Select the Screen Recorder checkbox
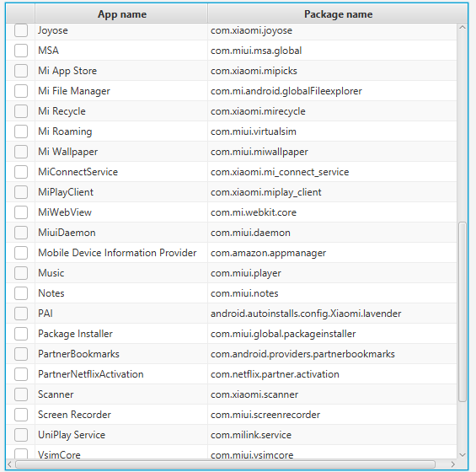This screenshot has height=472, width=476. click(x=21, y=415)
